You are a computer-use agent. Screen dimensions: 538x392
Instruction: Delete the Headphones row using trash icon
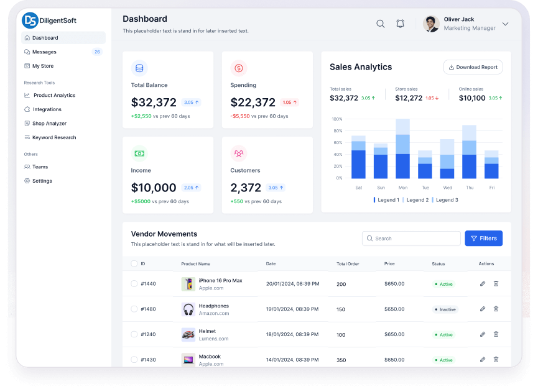(496, 309)
